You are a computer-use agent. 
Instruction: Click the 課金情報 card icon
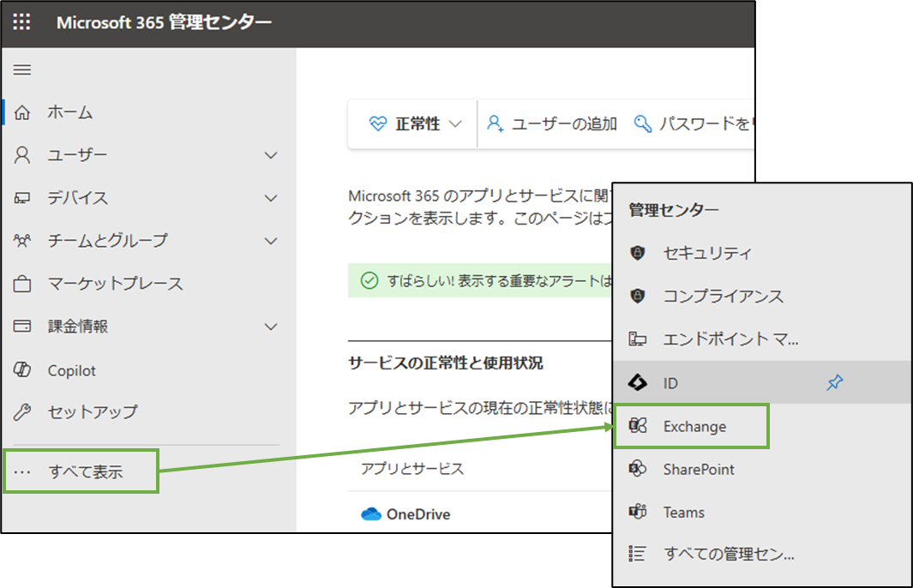click(x=22, y=326)
